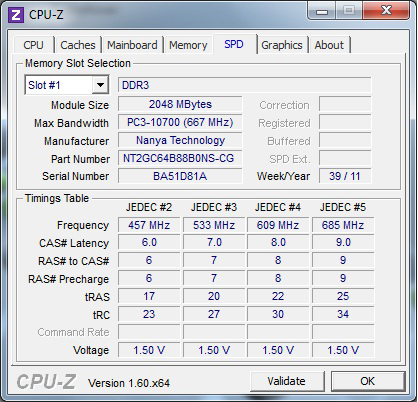Click tRC value 34
Viewport: 418px width, 402px height.
click(343, 314)
